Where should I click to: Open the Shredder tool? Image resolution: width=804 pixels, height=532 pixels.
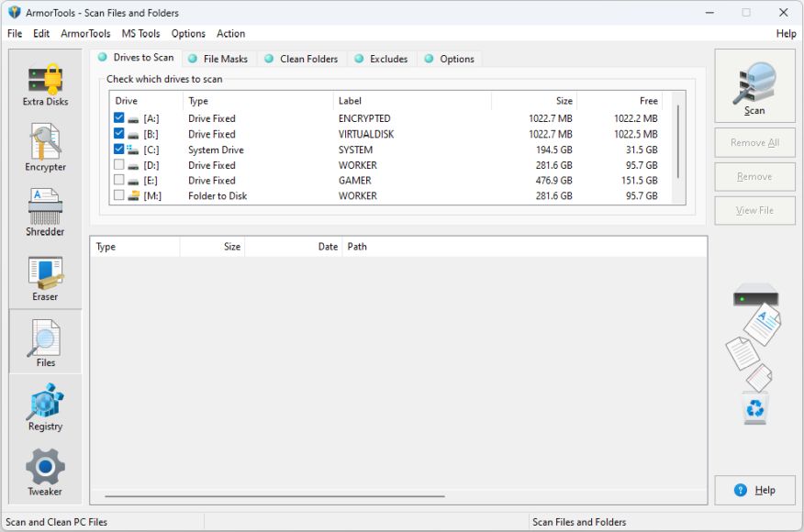(45, 212)
